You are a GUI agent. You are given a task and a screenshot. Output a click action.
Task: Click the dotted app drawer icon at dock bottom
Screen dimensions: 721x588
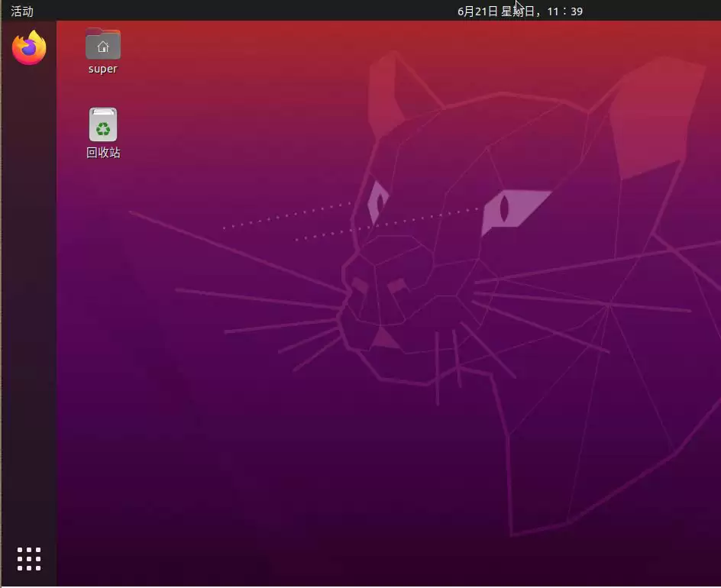tap(28, 558)
